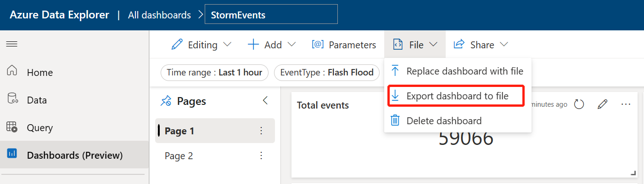The image size is (644, 184).
Task: Click the Query table icon
Action: [x=12, y=126]
